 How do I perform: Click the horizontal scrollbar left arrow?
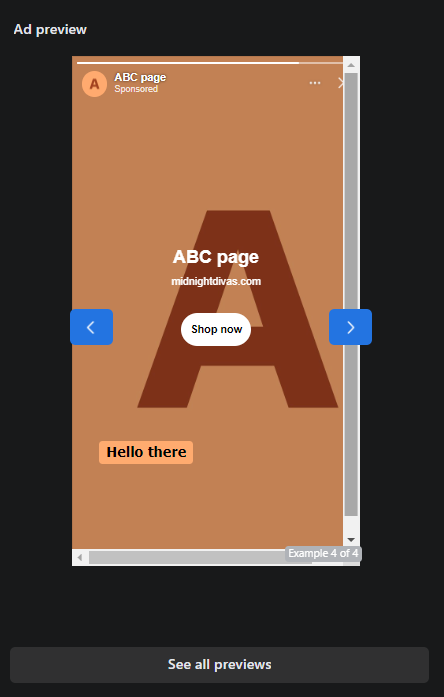[x=80, y=557]
